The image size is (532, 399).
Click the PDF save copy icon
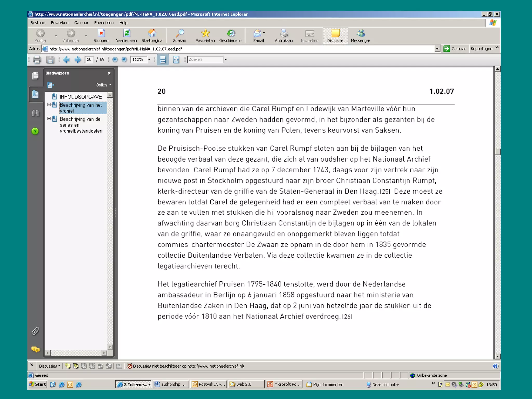tap(50, 59)
